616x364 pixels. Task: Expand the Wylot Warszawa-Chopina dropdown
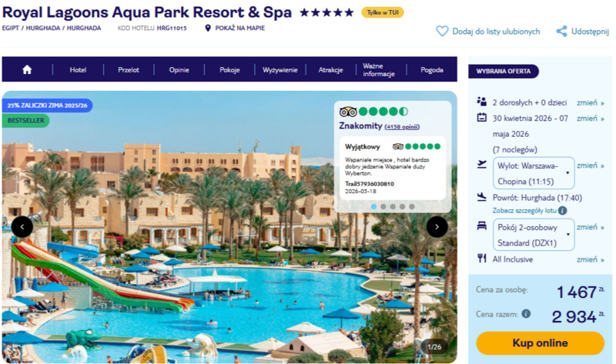(534, 173)
